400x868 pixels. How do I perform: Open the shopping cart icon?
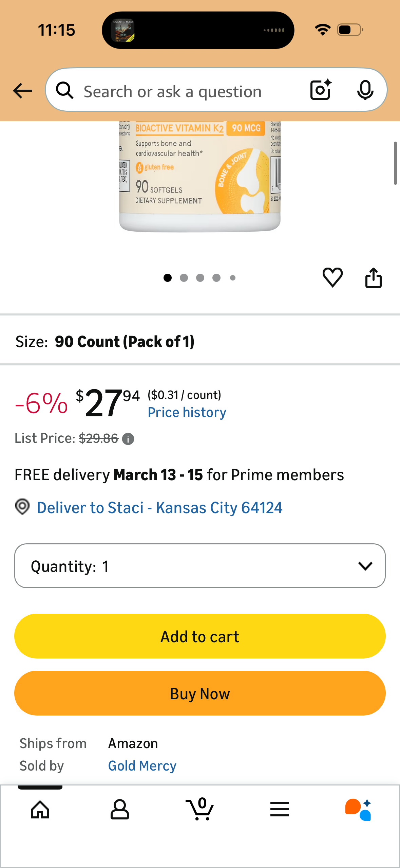point(200,809)
